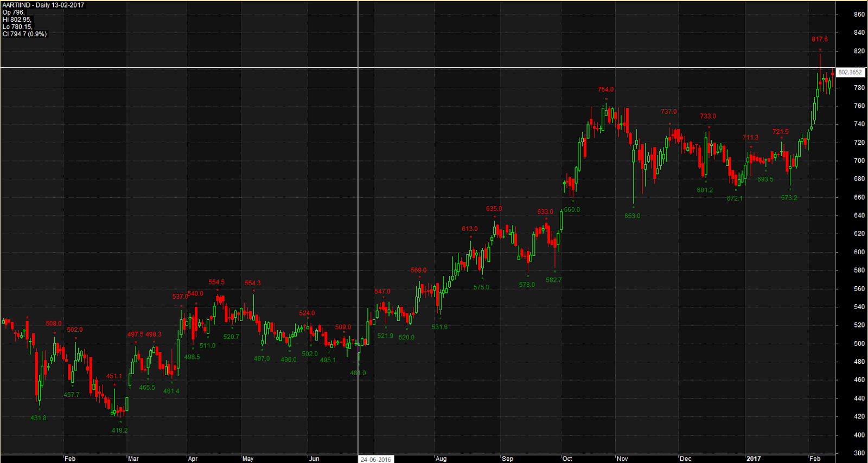Click the May label on the date axis
The width and height of the screenshot is (868, 463).
coord(248,459)
